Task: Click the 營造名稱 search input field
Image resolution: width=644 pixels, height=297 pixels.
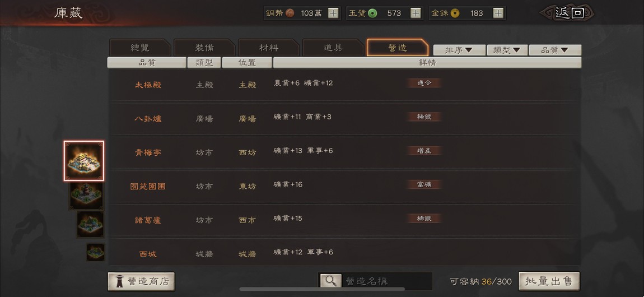Action: [387, 281]
